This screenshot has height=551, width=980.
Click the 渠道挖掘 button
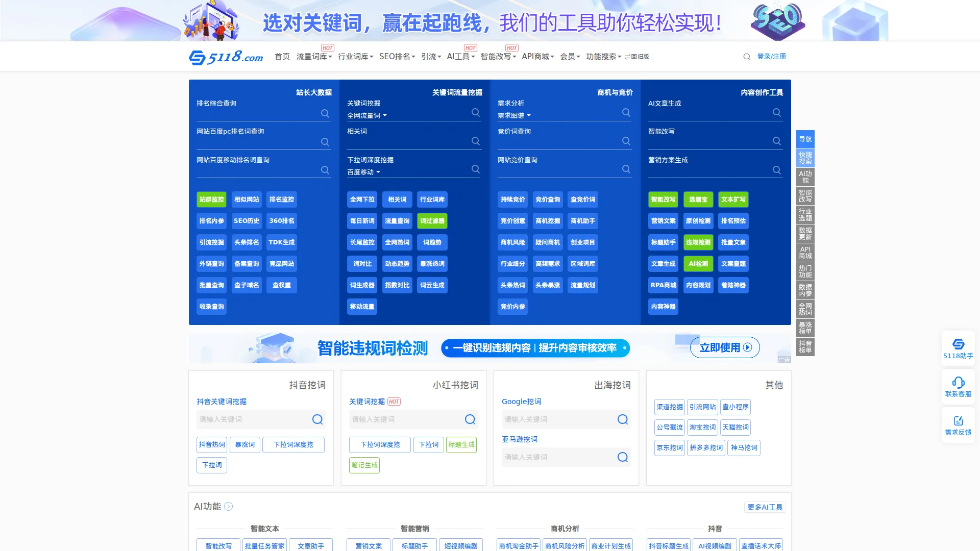click(670, 407)
